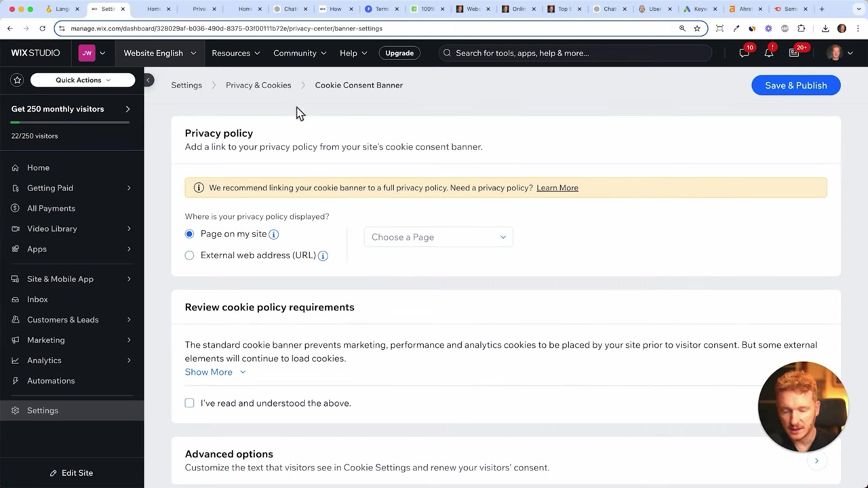Check I've read and understood the above
This screenshot has height=488, width=868.
tap(189, 403)
